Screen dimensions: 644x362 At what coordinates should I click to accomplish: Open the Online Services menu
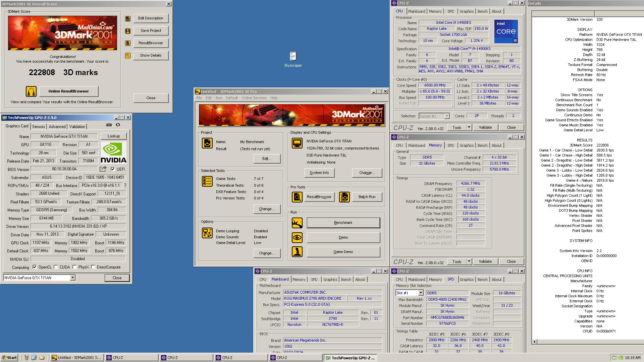click(x=254, y=98)
